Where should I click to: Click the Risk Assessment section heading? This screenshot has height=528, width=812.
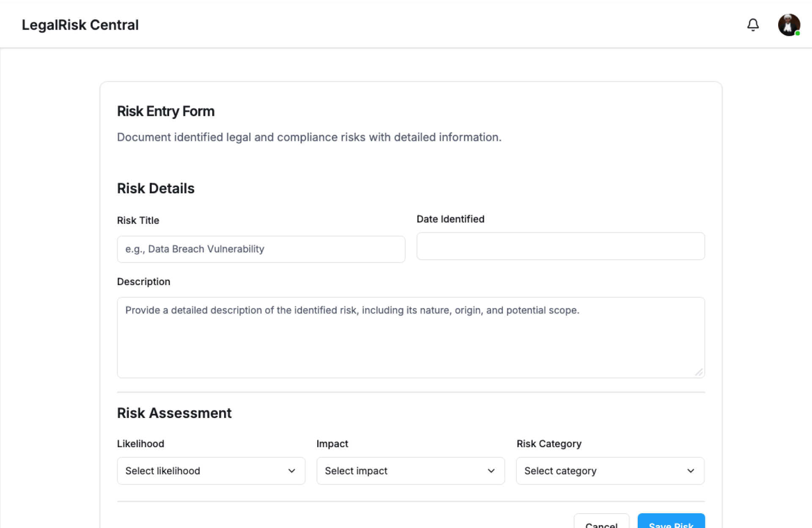point(174,413)
